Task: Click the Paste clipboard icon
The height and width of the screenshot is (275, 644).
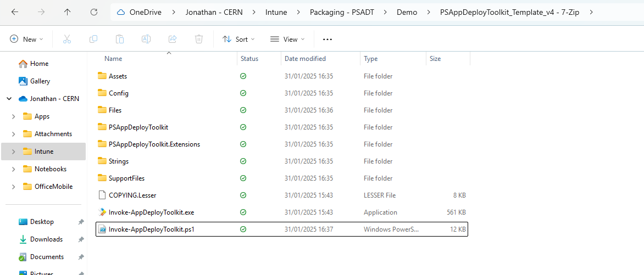Action: (120, 39)
